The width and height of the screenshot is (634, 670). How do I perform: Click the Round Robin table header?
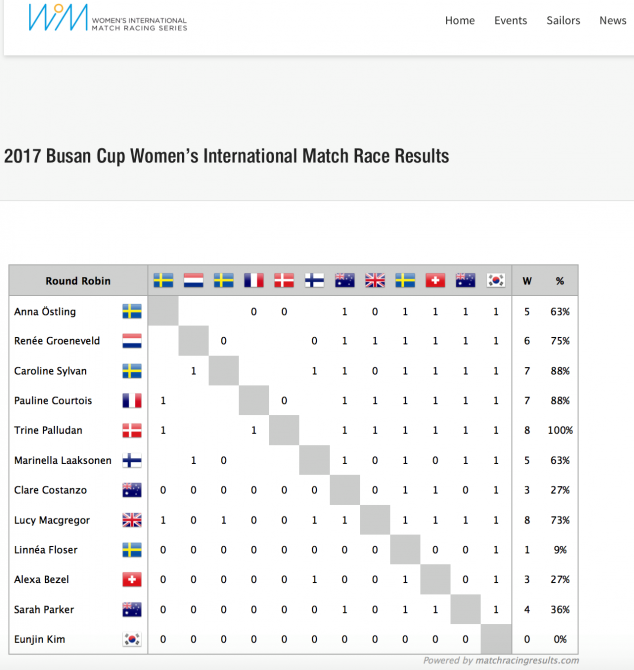click(78, 281)
